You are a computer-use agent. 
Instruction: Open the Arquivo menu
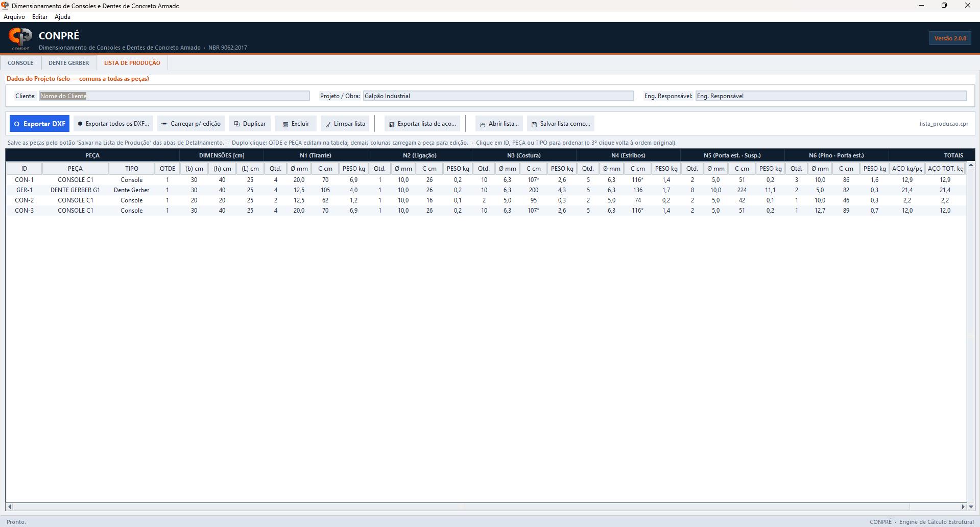click(x=14, y=17)
